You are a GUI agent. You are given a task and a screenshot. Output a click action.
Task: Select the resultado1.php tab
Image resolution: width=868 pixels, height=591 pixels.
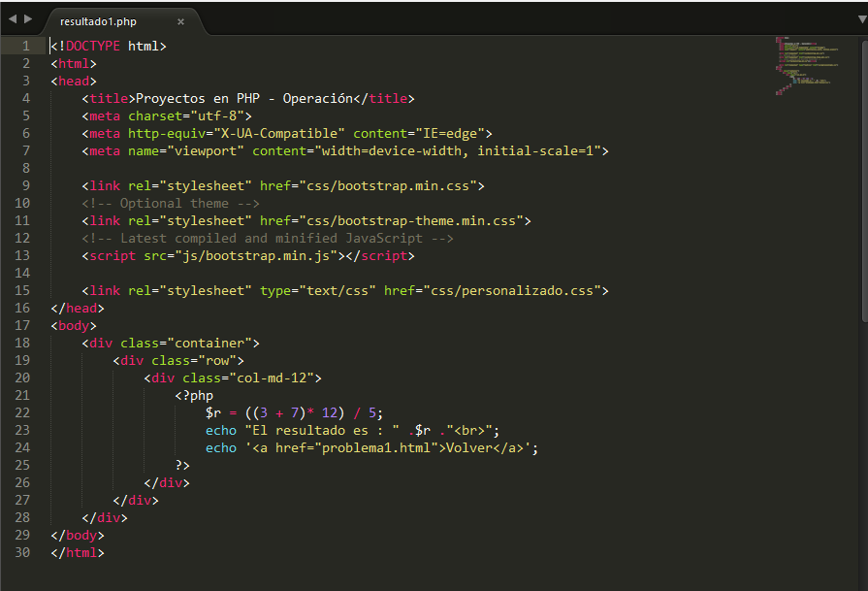point(97,21)
